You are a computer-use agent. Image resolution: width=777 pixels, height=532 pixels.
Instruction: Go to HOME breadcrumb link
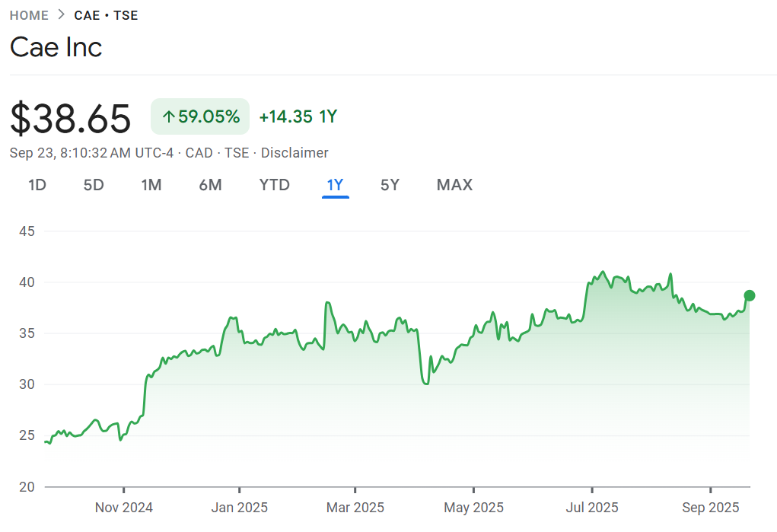click(x=29, y=15)
